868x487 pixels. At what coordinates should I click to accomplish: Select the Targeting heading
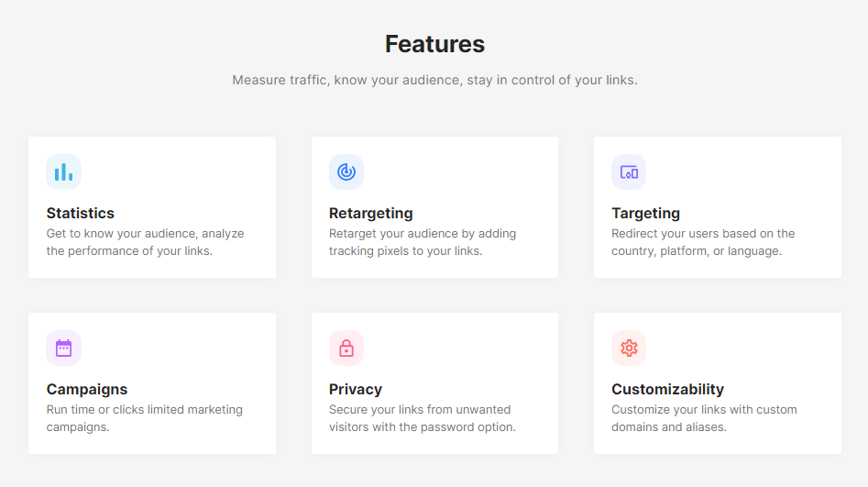pyautogui.click(x=645, y=214)
